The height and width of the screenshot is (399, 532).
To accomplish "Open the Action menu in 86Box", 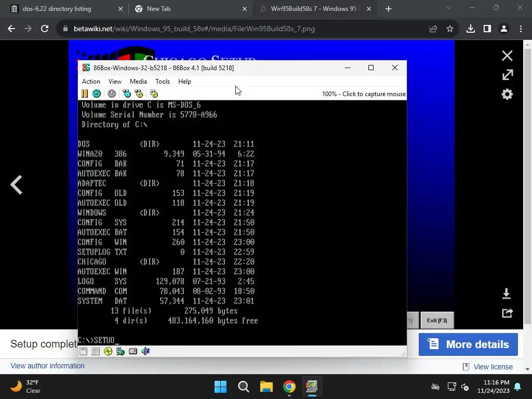I will pos(91,82).
